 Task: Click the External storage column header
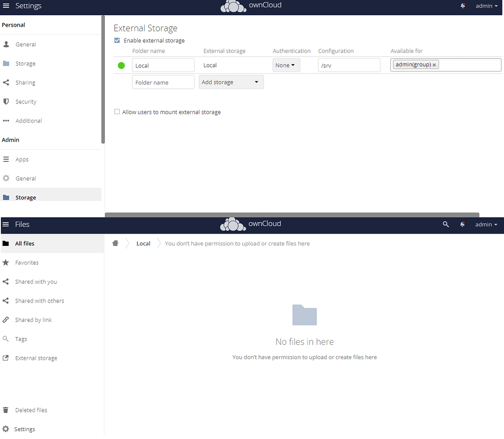224,51
